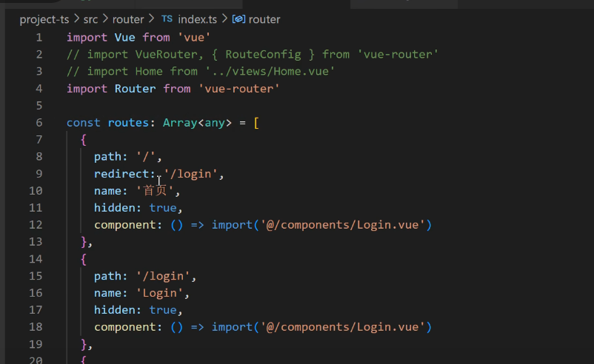Place cursor on 'vue' string on line 1
The image size is (594, 364).
194,38
